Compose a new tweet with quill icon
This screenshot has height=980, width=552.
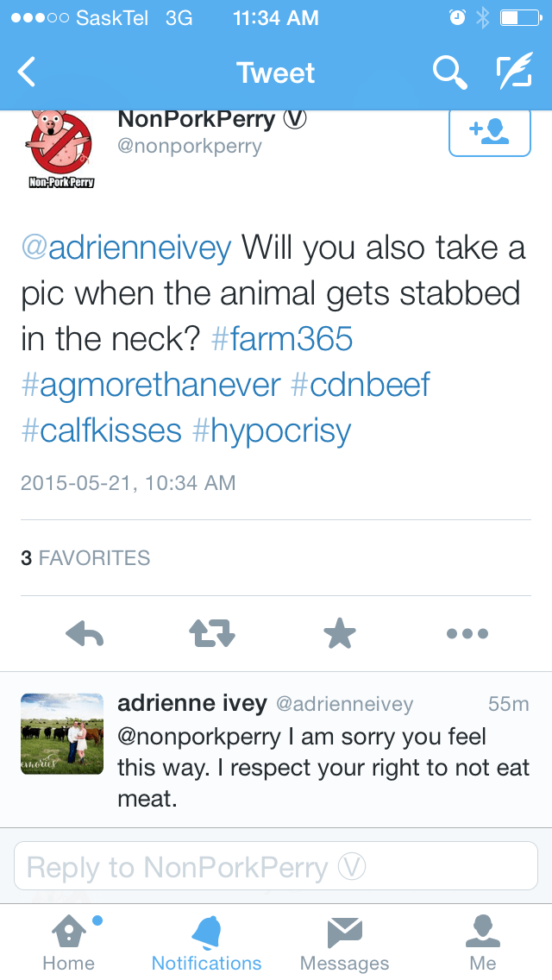(513, 72)
